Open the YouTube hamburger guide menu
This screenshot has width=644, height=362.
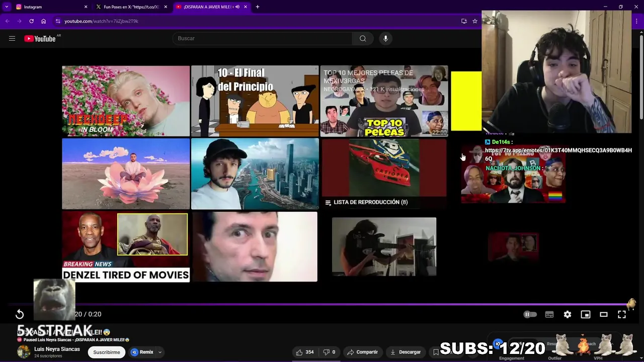[x=12, y=38]
